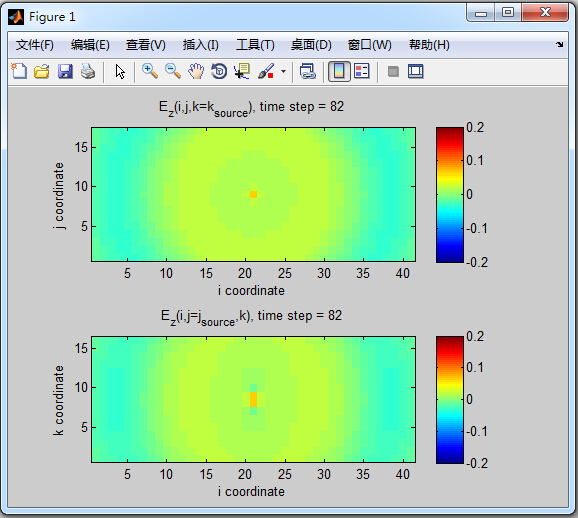The image size is (578, 518).
Task: Select the Pan hand tool
Action: tap(196, 71)
